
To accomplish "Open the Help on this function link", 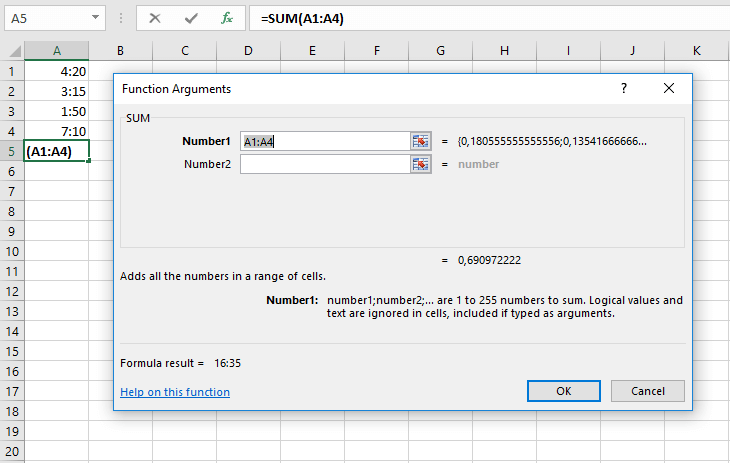I will (175, 392).
